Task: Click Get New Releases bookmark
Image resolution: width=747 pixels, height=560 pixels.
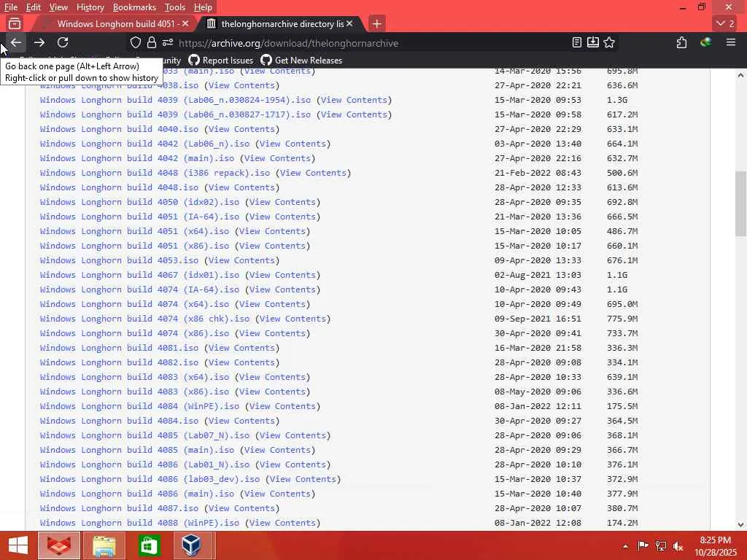Action: [x=301, y=61]
